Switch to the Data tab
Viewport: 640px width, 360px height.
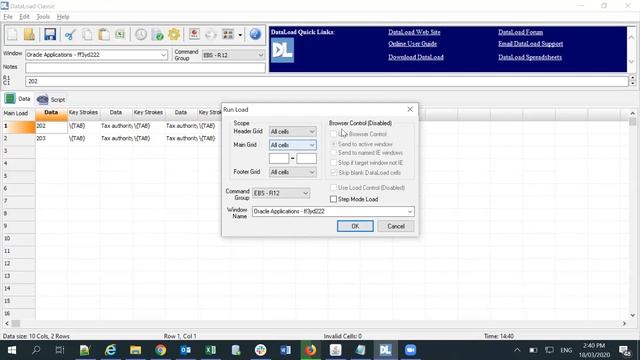click(18, 99)
